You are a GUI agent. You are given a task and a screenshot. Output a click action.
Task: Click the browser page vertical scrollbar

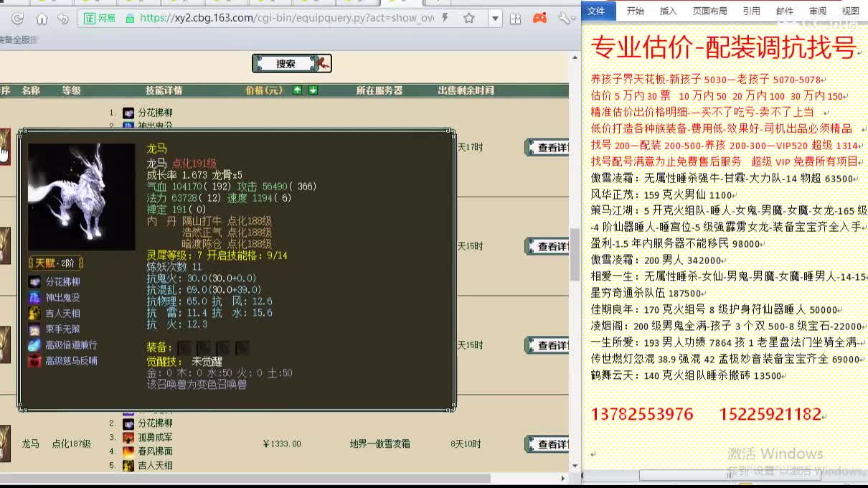(575, 255)
